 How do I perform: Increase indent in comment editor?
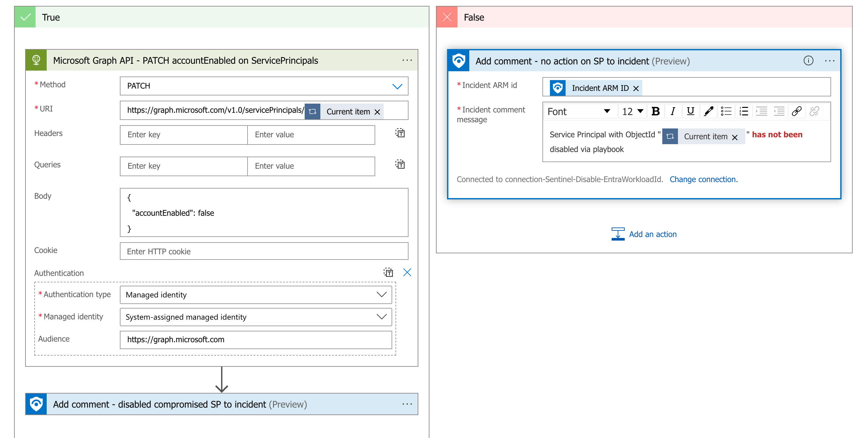click(x=761, y=111)
